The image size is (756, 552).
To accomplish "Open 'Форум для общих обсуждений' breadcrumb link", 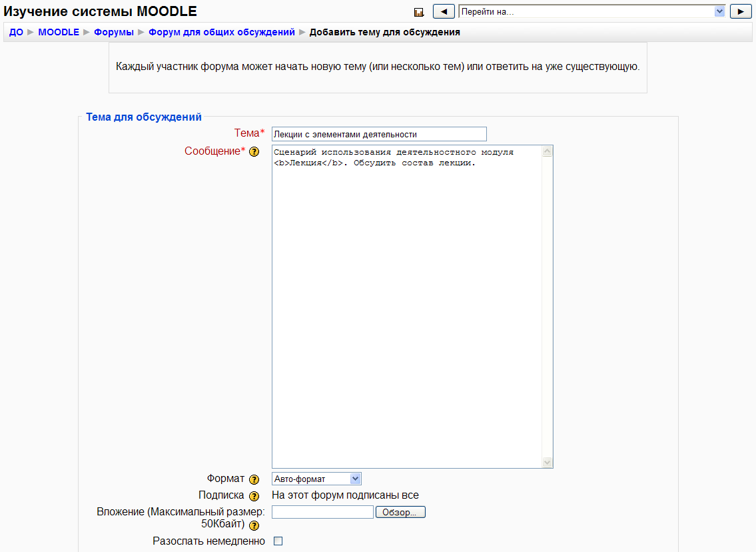I will pyautogui.click(x=222, y=32).
